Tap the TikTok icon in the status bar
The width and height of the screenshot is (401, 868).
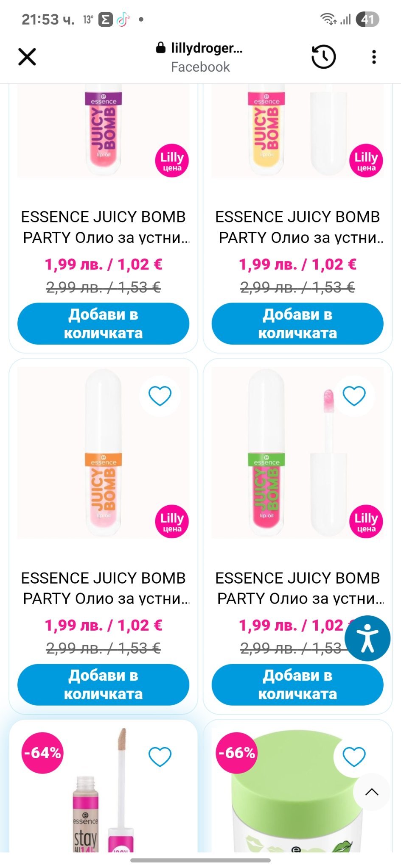(123, 19)
